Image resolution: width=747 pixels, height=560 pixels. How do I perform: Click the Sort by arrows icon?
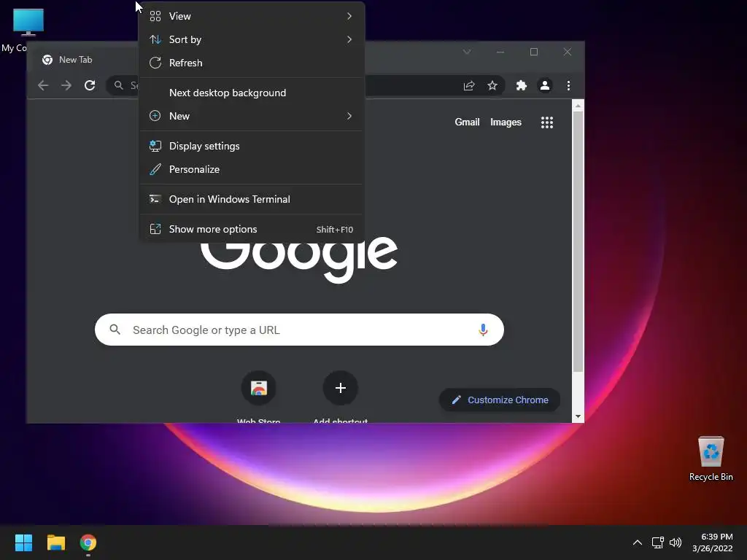tap(155, 39)
